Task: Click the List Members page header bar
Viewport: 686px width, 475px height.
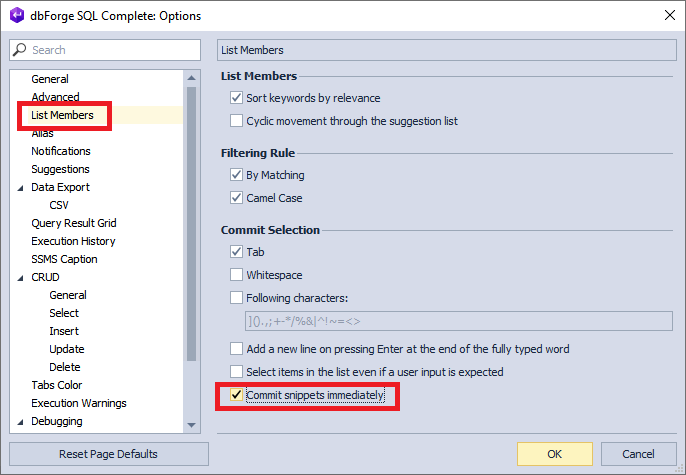Action: pyautogui.click(x=447, y=50)
